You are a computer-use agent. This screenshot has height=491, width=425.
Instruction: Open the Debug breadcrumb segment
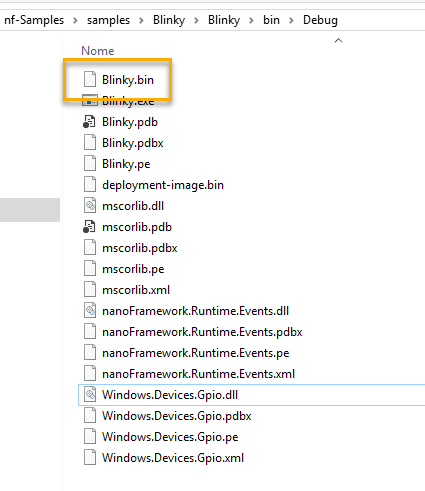pos(320,20)
